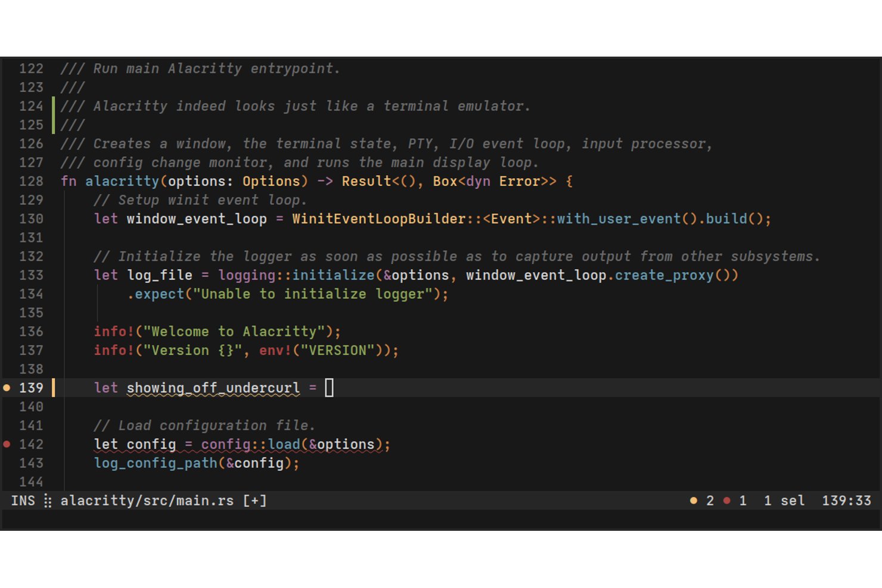Screen dimensions: 882x588
Task: Click line number 142 in the gutter
Action: (x=31, y=444)
